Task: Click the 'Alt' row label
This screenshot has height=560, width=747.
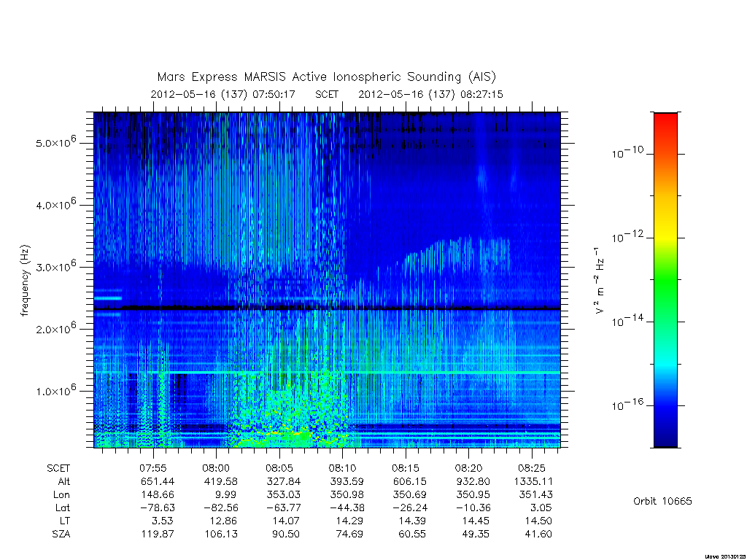Action: coord(63,481)
